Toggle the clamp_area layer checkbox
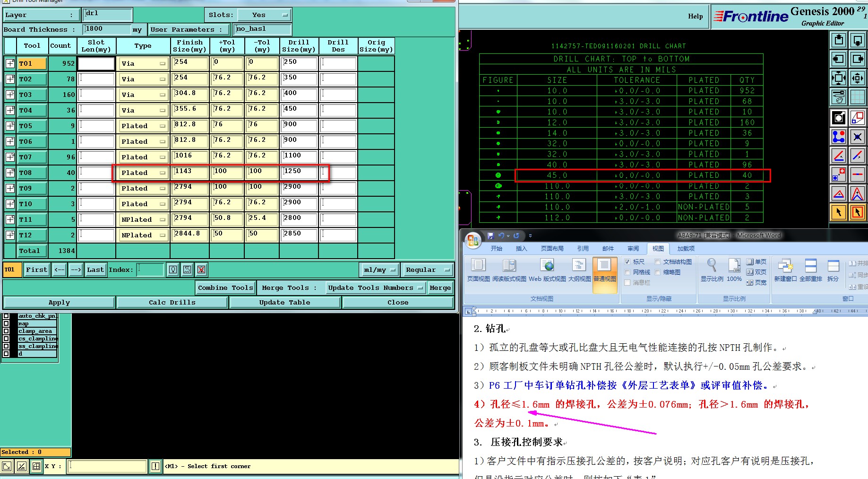This screenshot has height=479, width=868. click(x=6, y=331)
